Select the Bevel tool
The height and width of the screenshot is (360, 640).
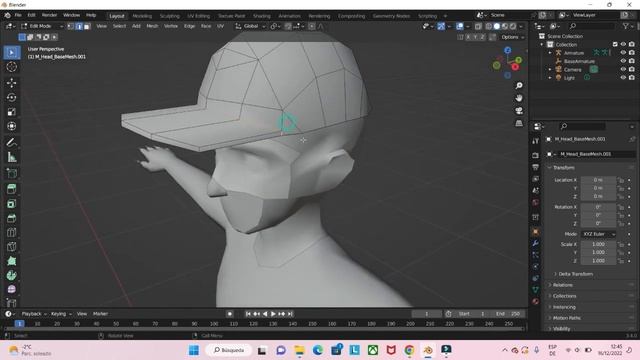pos(12,218)
